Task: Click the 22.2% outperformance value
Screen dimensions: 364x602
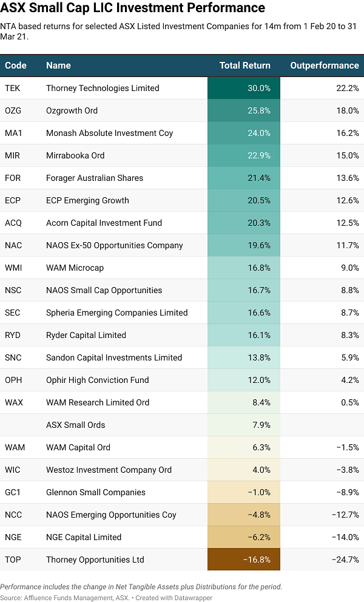Action: click(x=347, y=88)
